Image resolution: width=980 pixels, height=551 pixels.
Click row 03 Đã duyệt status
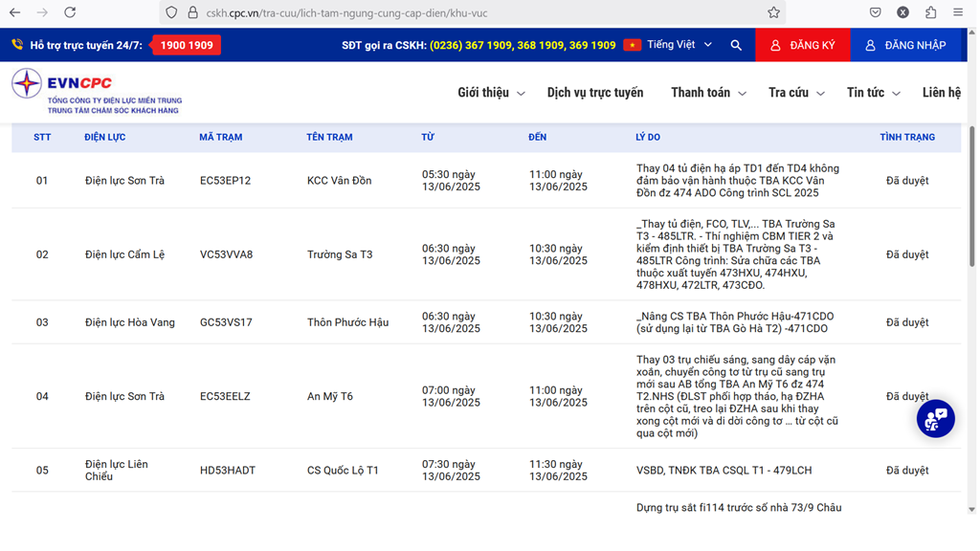tap(907, 322)
